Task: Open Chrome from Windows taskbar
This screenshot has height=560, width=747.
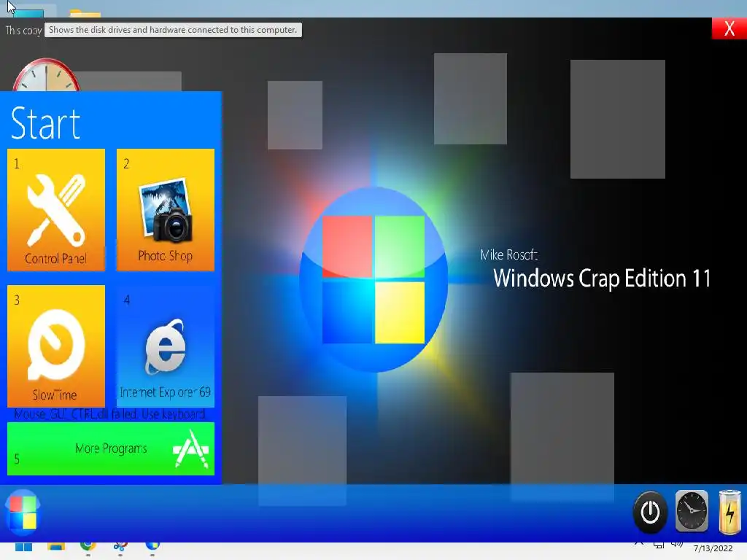Action: tap(88, 546)
